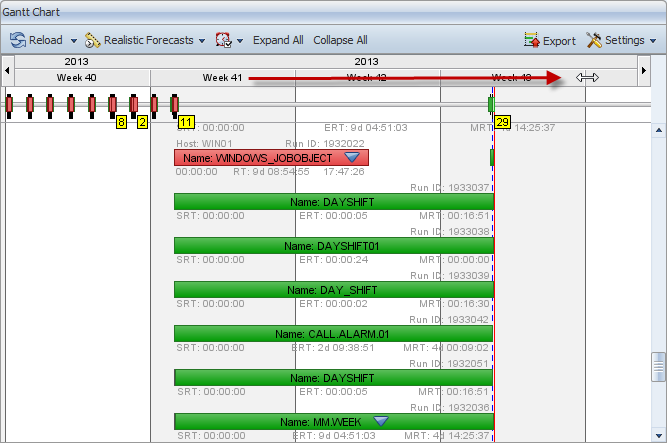Click the calendar time-frame icon
This screenshot has width=667, height=443.
[x=223, y=41]
